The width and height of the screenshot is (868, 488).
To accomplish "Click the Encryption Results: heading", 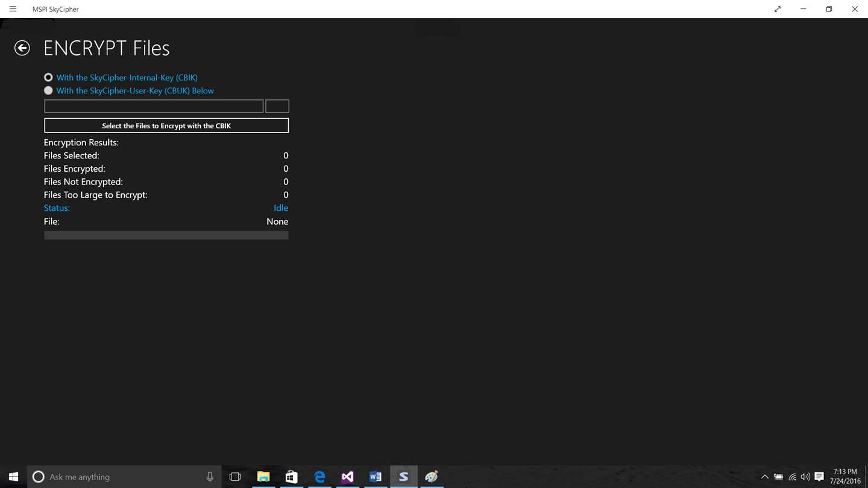I will coord(81,142).
